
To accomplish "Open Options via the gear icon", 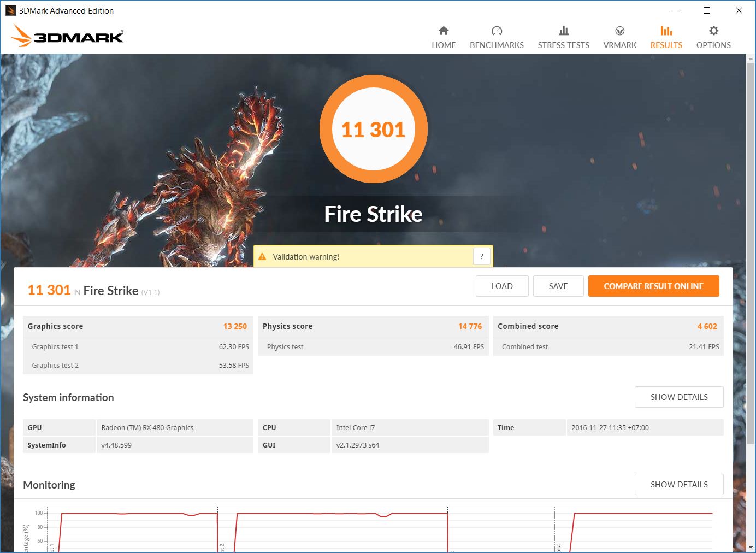I will click(x=713, y=31).
